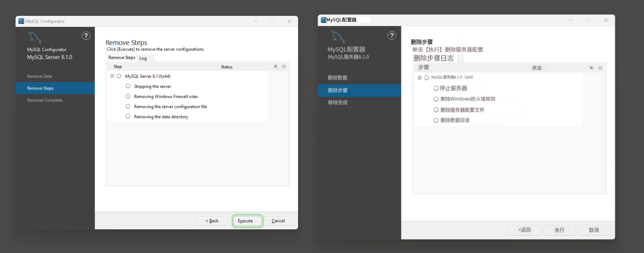
Task: Switch to the Log tab
Action: [146, 58]
